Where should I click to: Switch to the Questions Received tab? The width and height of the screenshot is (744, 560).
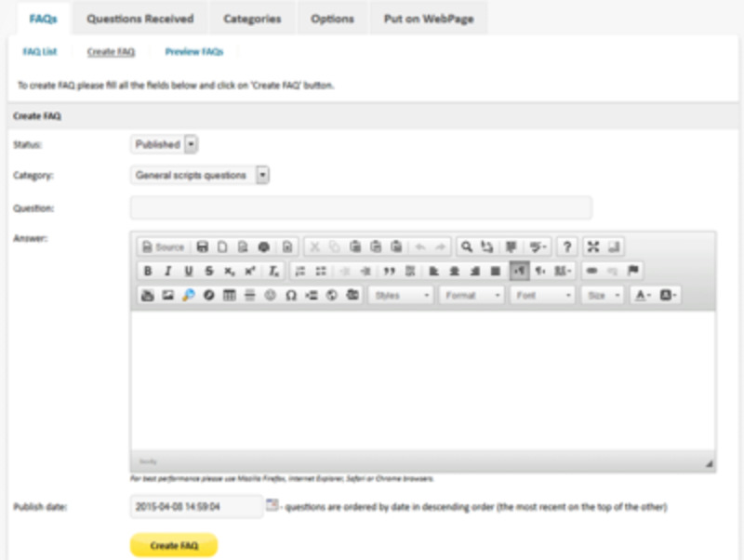[x=140, y=19]
